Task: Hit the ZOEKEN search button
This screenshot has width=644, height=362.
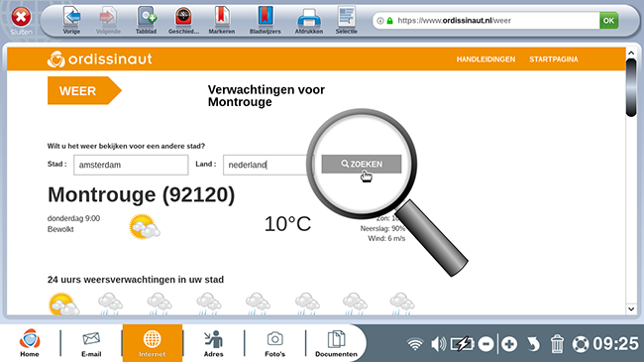Action: pos(362,164)
